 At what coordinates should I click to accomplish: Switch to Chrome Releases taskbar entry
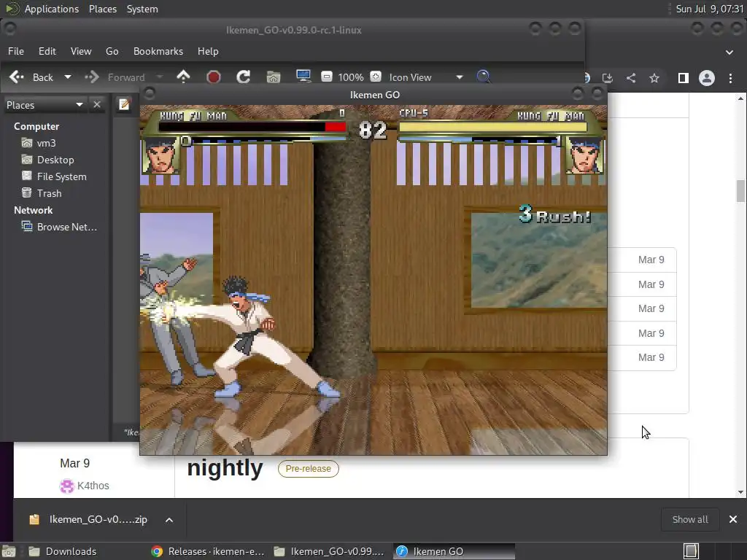(208, 551)
